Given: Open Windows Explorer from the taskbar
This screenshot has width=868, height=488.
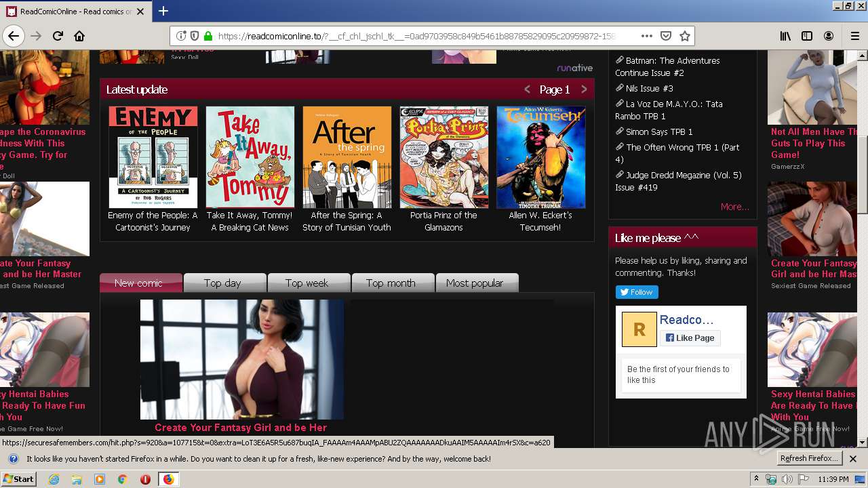Looking at the screenshot, I should pos(77,479).
